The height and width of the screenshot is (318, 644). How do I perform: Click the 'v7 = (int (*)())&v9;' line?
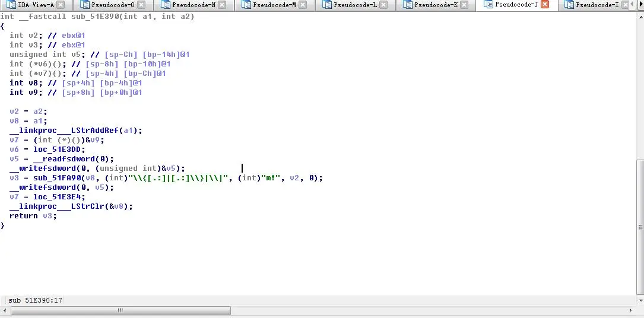tap(56, 140)
